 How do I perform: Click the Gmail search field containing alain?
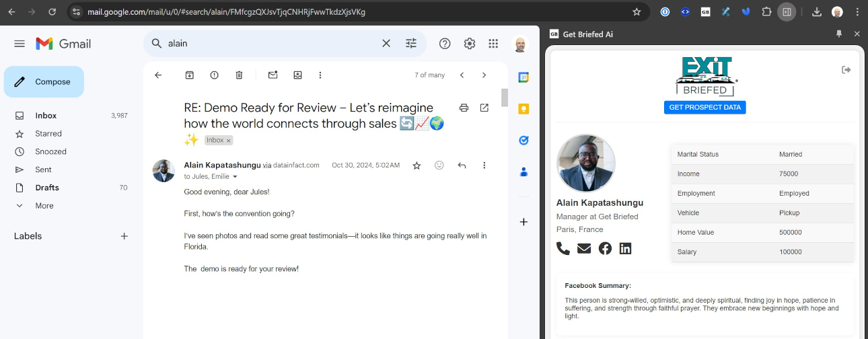tap(269, 44)
